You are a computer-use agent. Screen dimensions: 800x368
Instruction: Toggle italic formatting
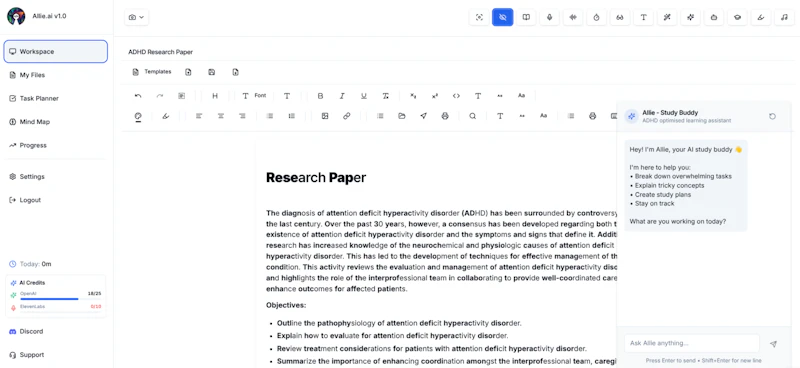[x=342, y=95]
